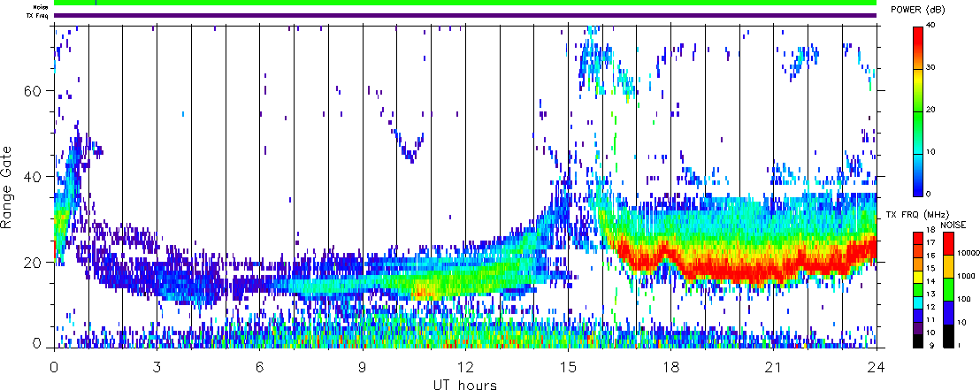Viewport: 980px width, 390px height.
Task: Click the green Noise status bar at the top
Action: [465, 4]
